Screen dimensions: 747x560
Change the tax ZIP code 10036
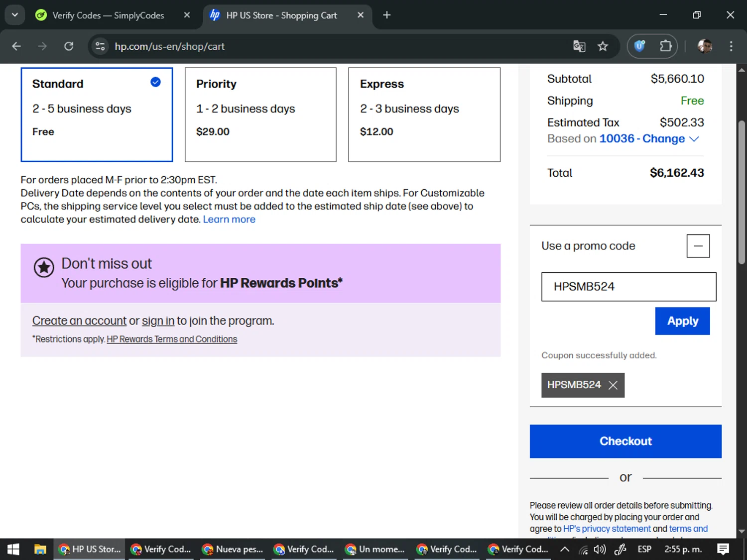pos(642,138)
